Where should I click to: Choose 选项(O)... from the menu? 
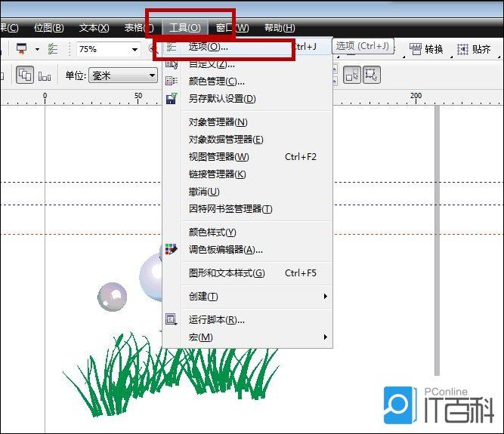247,47
